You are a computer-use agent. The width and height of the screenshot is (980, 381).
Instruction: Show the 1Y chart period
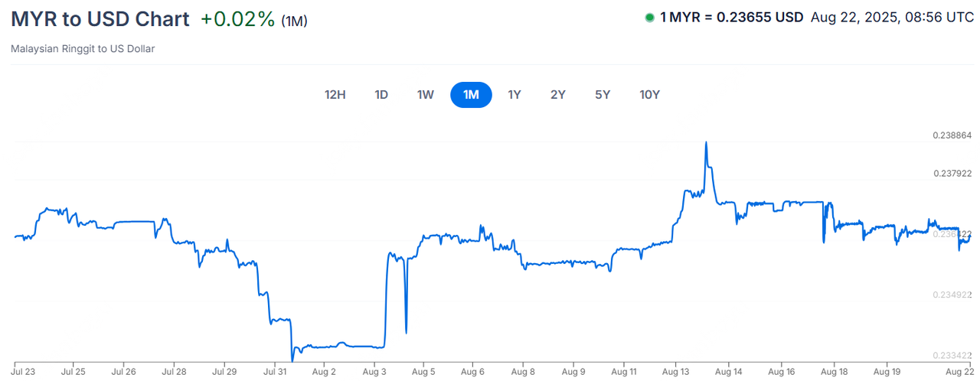pyautogui.click(x=514, y=95)
